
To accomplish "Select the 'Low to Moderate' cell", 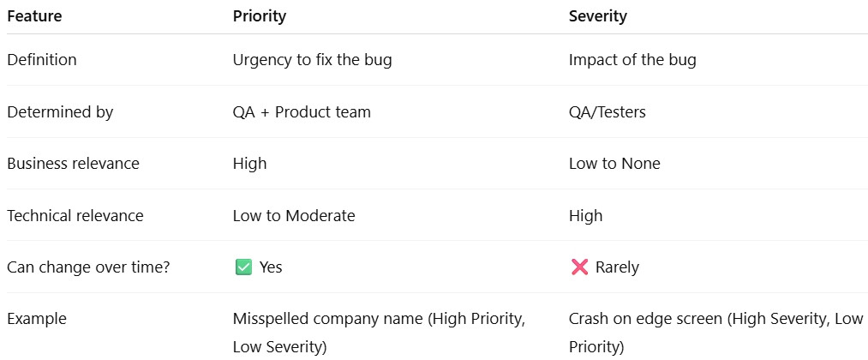I will 294,215.
